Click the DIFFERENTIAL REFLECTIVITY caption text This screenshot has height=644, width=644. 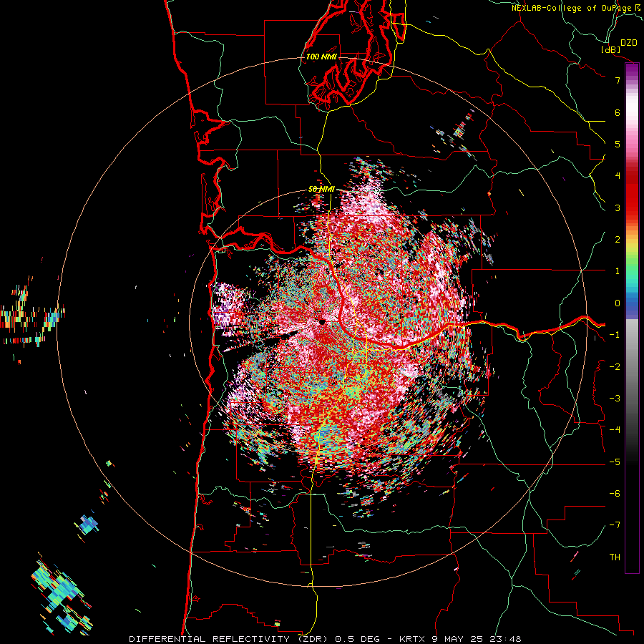tap(209, 639)
